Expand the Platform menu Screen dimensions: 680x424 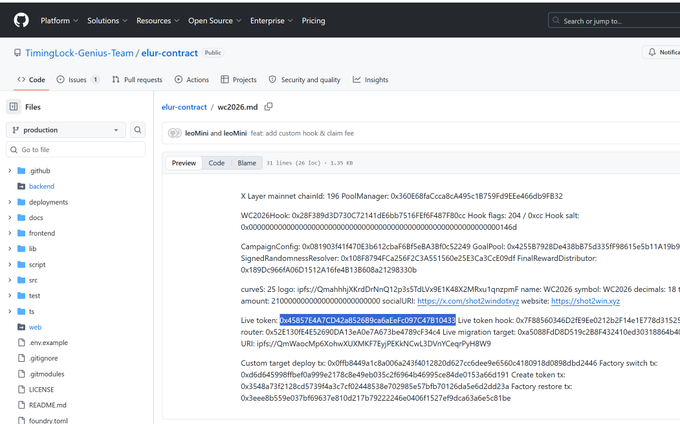click(59, 21)
